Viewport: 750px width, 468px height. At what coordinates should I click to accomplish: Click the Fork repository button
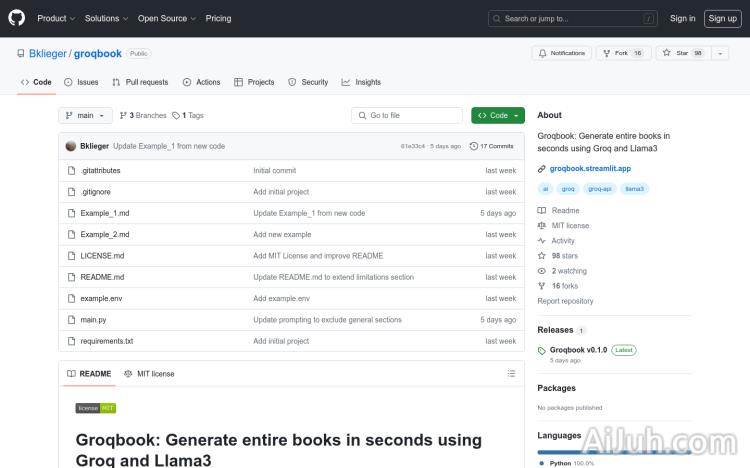[622, 53]
